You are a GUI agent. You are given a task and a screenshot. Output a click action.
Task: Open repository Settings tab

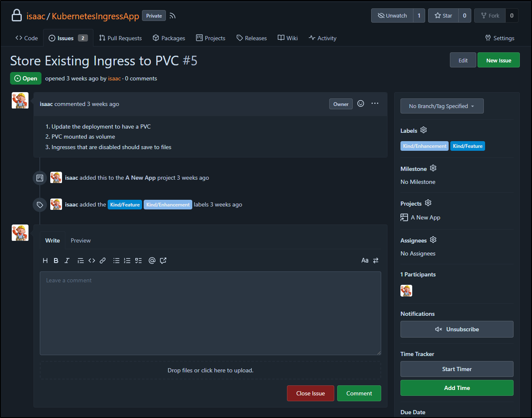[x=500, y=38]
